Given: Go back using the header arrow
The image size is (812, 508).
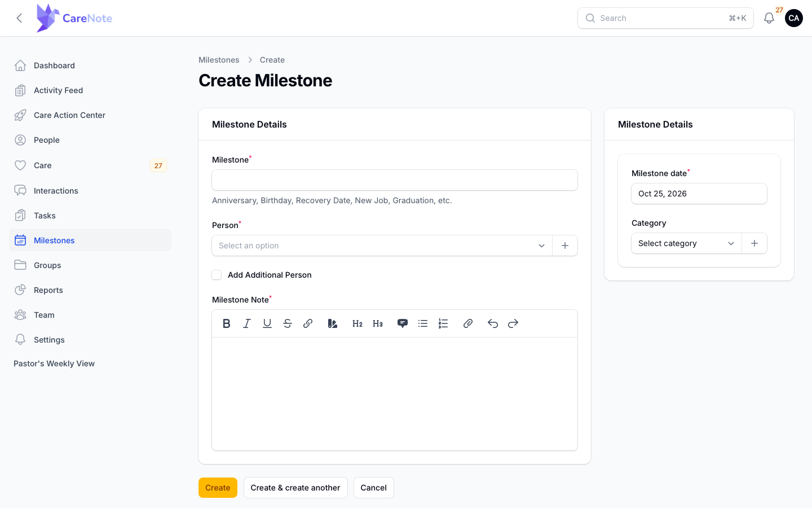Looking at the screenshot, I should point(19,18).
